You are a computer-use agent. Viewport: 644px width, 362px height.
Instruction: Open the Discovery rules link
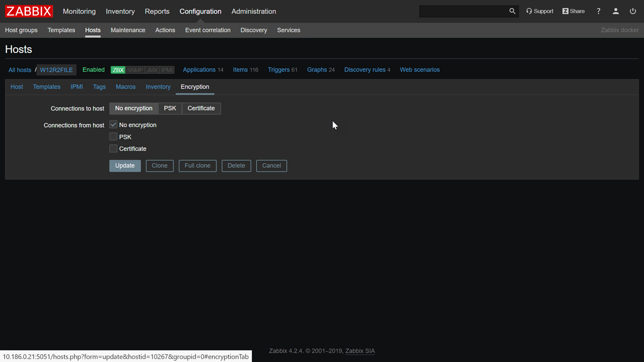[x=365, y=70]
